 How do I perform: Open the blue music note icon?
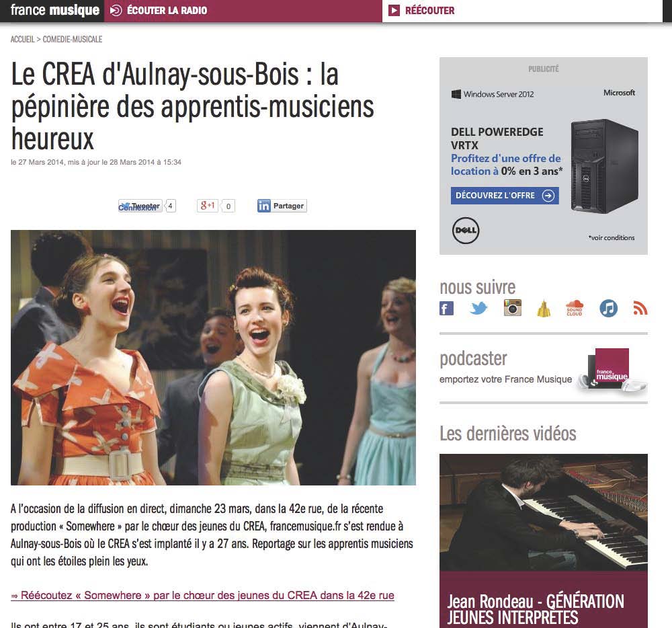point(609,308)
